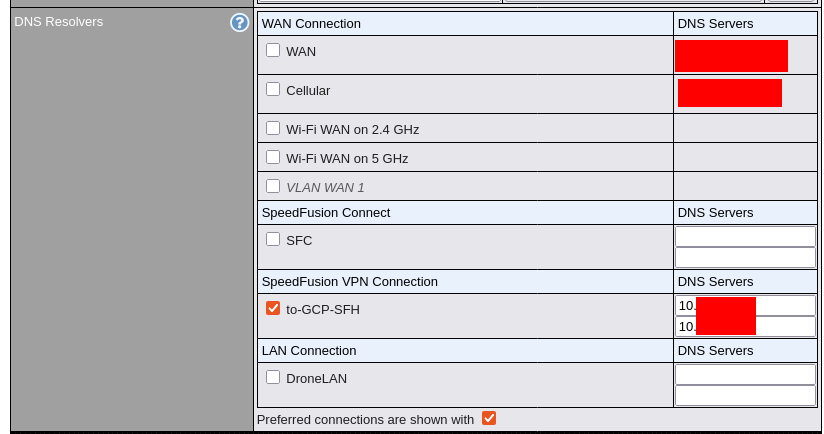Click the Cellular label text

(308, 90)
